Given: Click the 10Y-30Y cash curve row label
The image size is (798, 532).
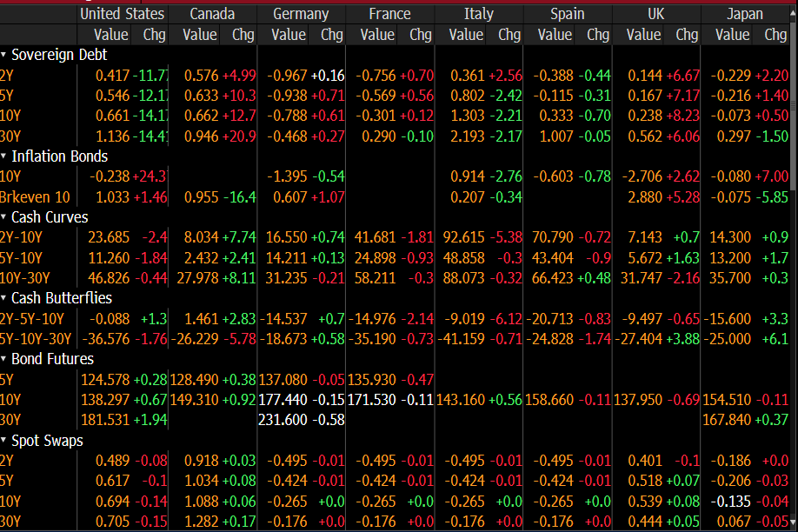Looking at the screenshot, I should click(x=25, y=278).
